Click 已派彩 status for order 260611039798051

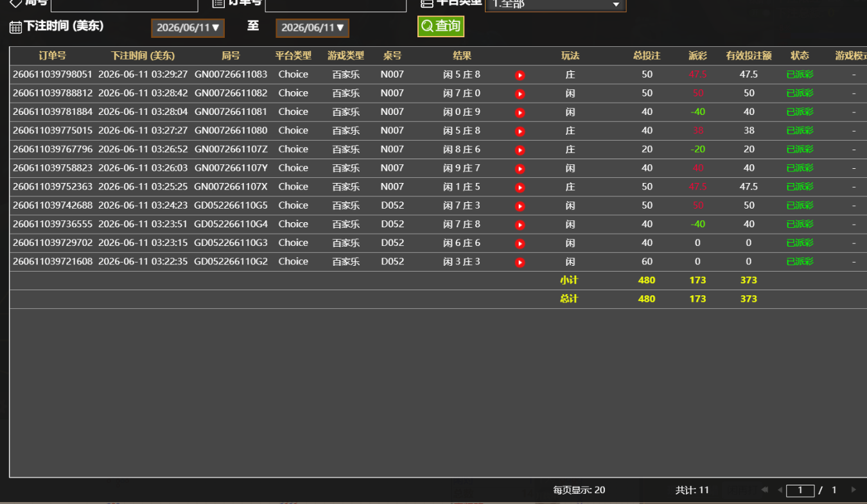click(x=800, y=74)
